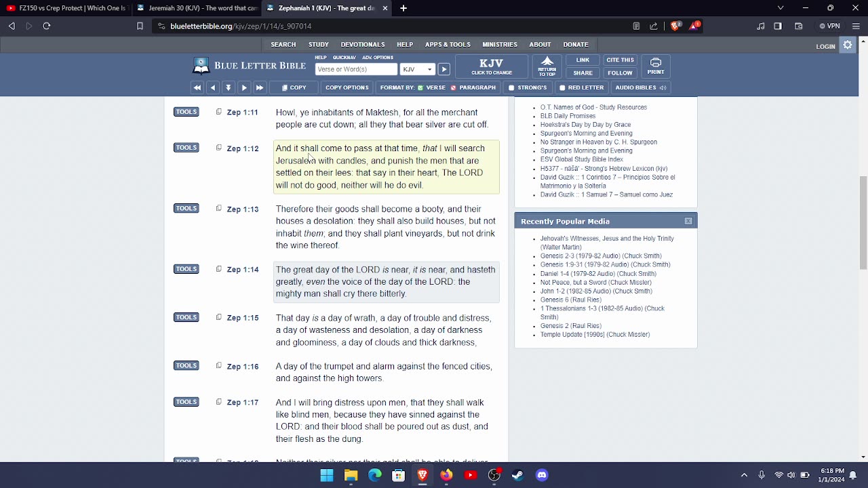868x488 pixels.
Task: Copy verse Zep 1:11 using its copy icon
Action: [218, 112]
